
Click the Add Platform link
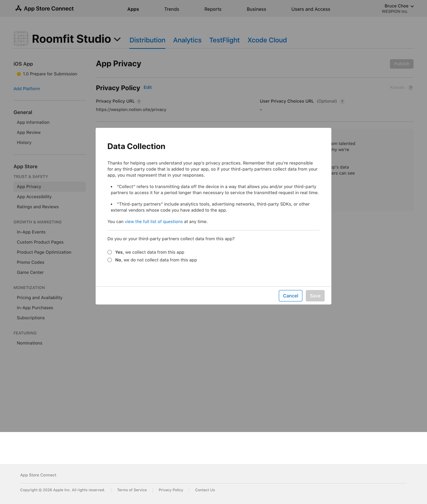point(27,89)
